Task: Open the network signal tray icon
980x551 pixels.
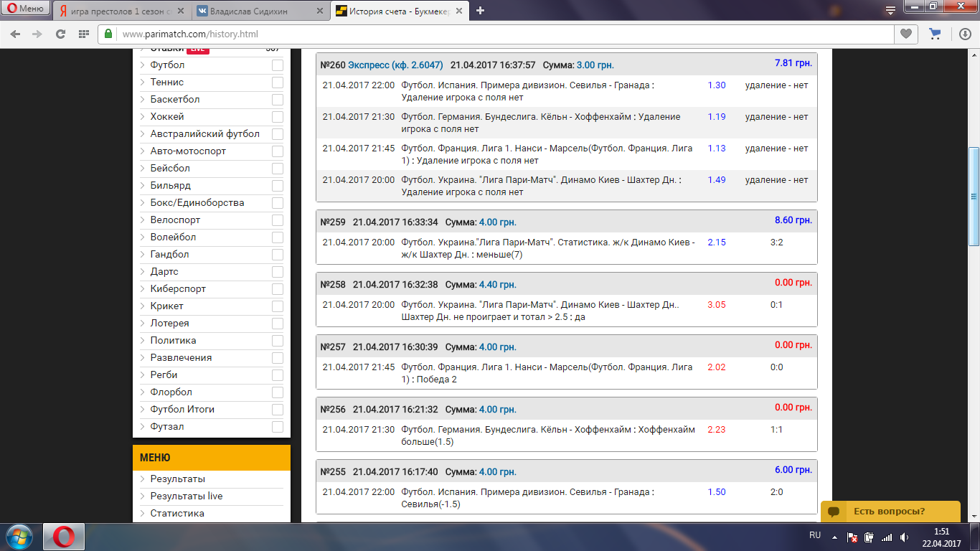Action: [887, 537]
